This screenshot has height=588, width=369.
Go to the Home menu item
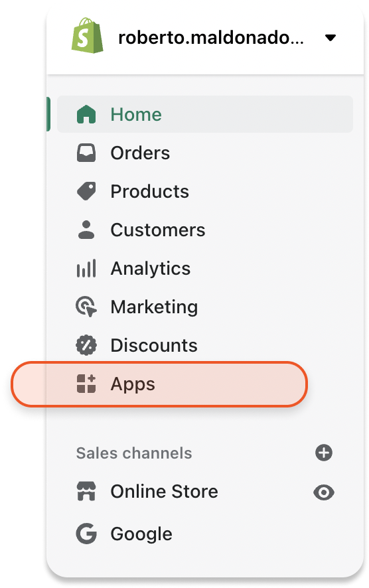(x=205, y=114)
